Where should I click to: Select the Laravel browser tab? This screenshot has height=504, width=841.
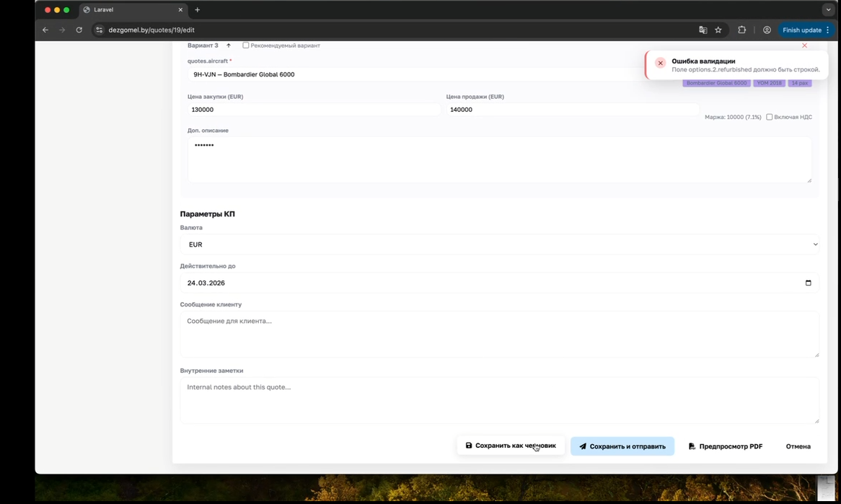point(133,9)
